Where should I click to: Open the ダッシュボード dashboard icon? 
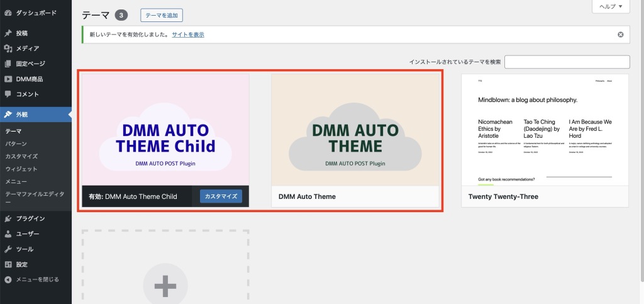pos(8,13)
